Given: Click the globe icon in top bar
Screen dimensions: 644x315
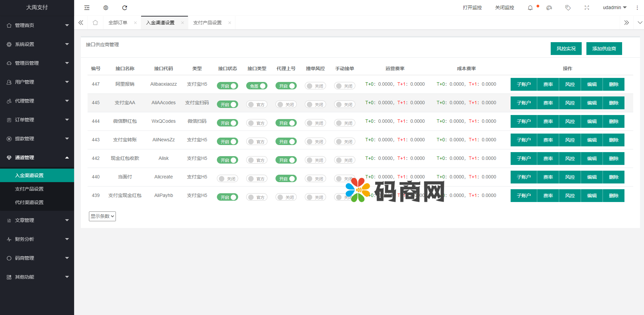Looking at the screenshot, I should coord(106,8).
